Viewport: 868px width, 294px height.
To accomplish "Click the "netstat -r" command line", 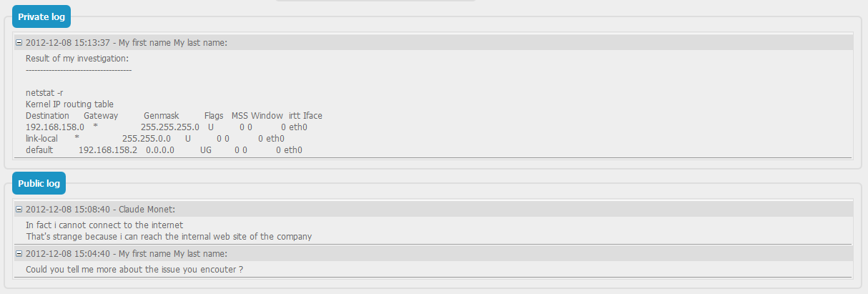I will point(44,93).
